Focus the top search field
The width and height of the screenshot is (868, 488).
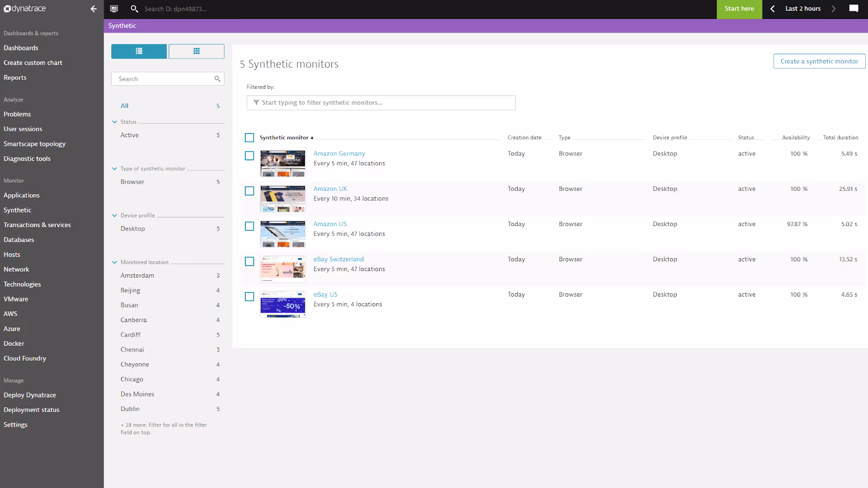[175, 9]
